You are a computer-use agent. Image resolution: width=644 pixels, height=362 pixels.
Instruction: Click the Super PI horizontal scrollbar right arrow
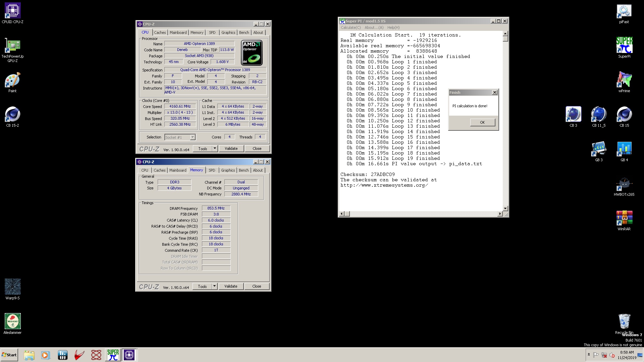point(500,214)
